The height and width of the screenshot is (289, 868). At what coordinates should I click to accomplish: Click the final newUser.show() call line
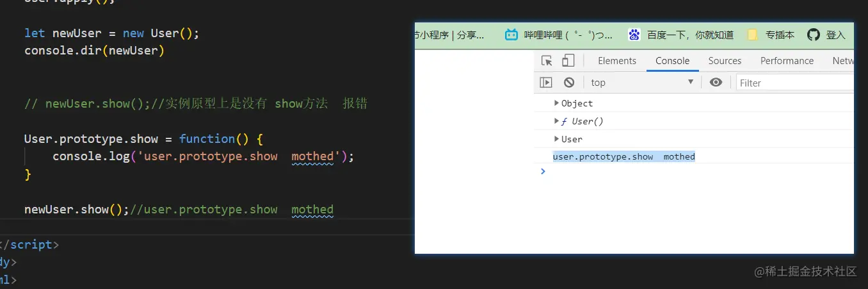pos(179,210)
